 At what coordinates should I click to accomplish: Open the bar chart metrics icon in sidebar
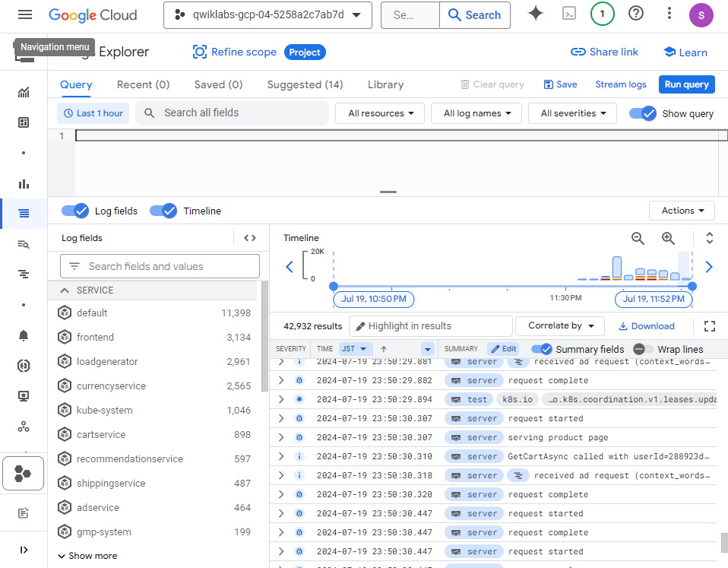pyautogui.click(x=24, y=184)
